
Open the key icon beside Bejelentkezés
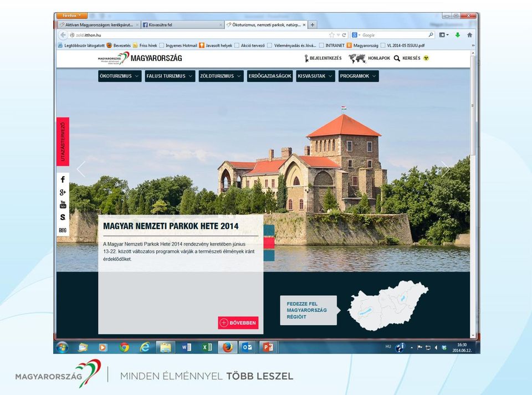click(306, 58)
